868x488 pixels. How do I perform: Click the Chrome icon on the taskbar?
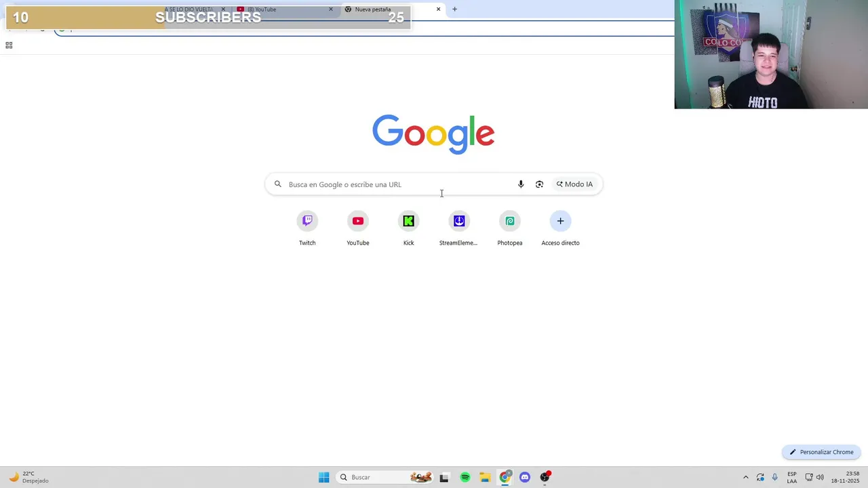[505, 477]
